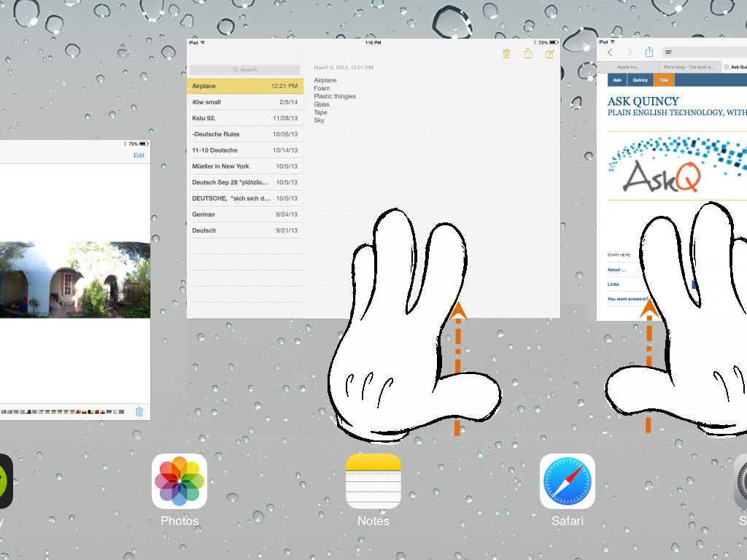
Task: Tap the panorama house photo
Action: [x=74, y=280]
